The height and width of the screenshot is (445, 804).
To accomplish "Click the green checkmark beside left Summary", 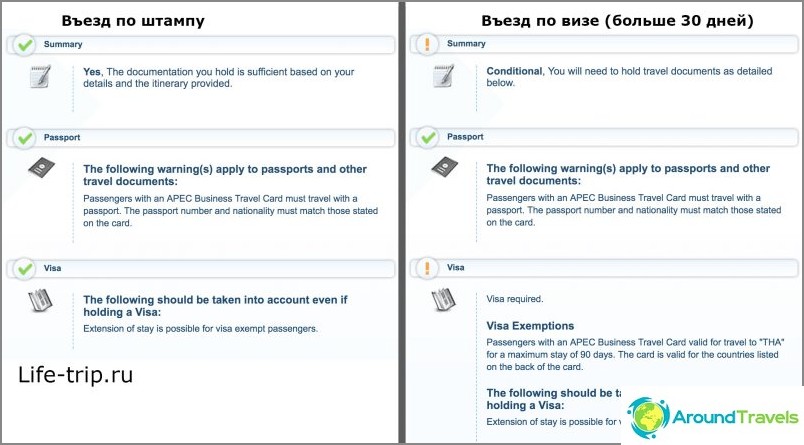I will (25, 45).
